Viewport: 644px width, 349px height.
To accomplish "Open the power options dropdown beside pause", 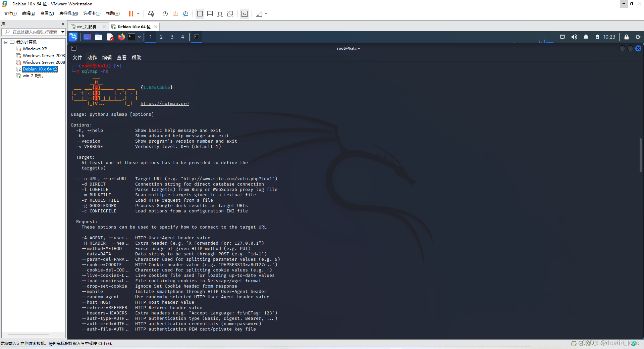I will (138, 14).
